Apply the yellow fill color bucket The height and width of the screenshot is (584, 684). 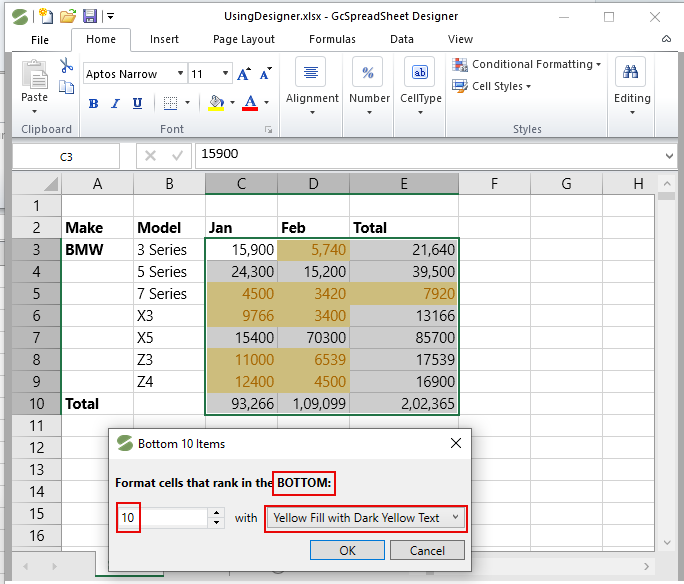tap(216, 103)
